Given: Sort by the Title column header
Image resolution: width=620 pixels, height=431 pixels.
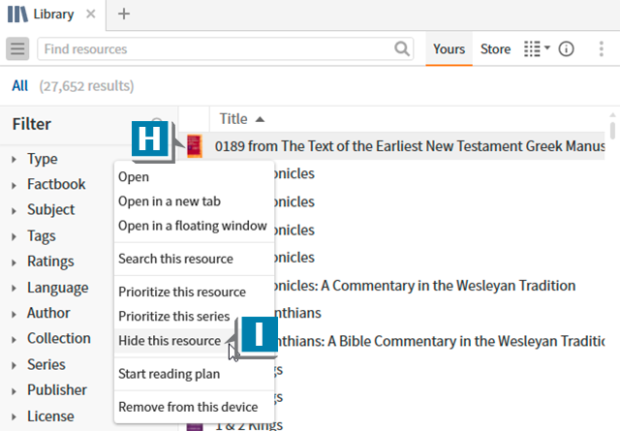Looking at the screenshot, I should tap(233, 119).
